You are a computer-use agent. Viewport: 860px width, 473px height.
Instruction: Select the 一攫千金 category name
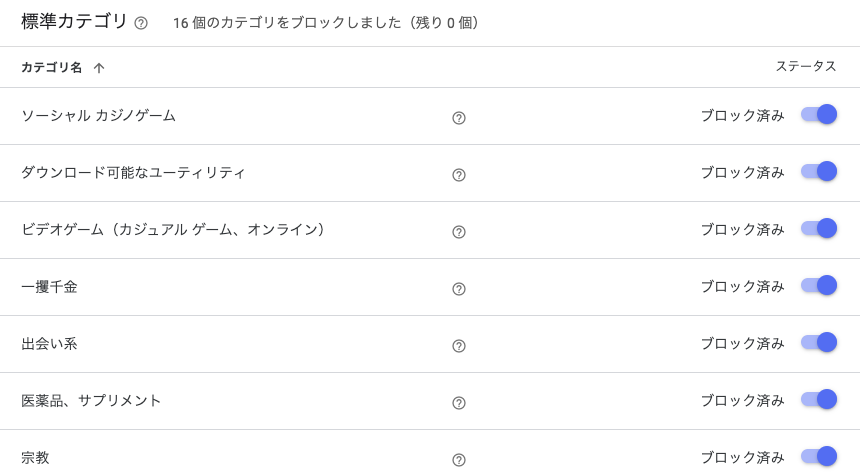point(49,287)
